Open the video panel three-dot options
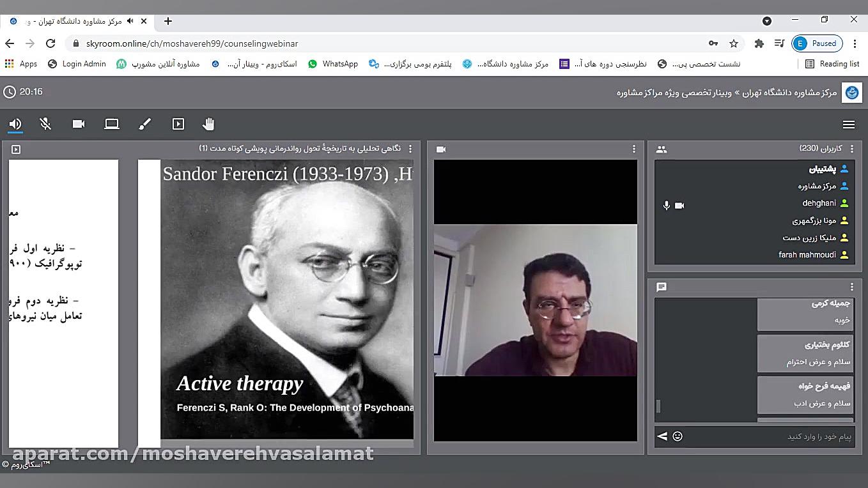The height and width of the screenshot is (488, 868). [x=634, y=149]
